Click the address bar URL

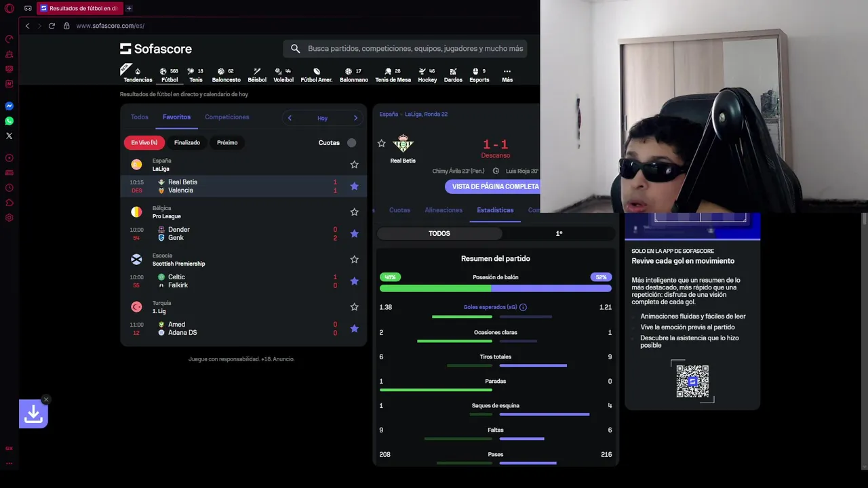(x=110, y=26)
